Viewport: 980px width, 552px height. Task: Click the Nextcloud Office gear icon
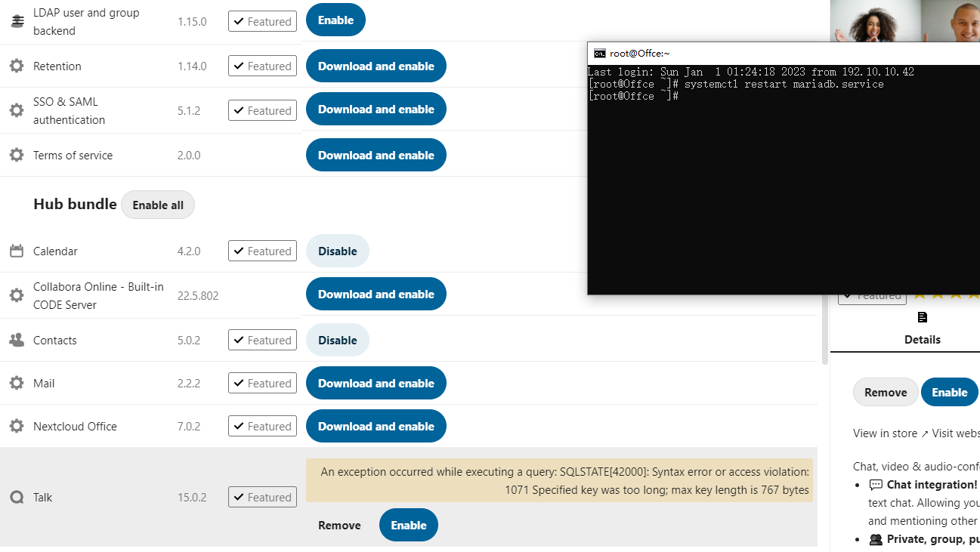16,426
